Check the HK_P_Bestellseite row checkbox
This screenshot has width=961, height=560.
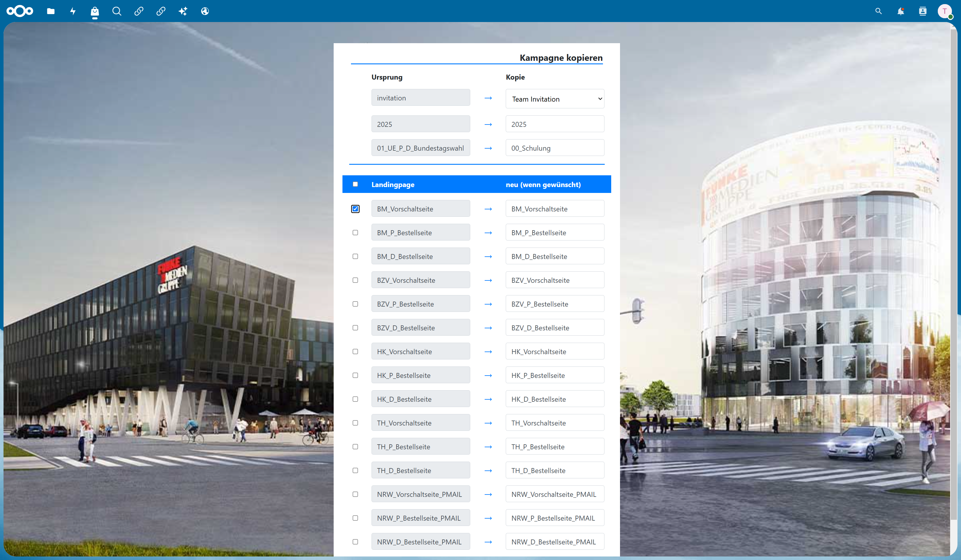[x=355, y=375]
